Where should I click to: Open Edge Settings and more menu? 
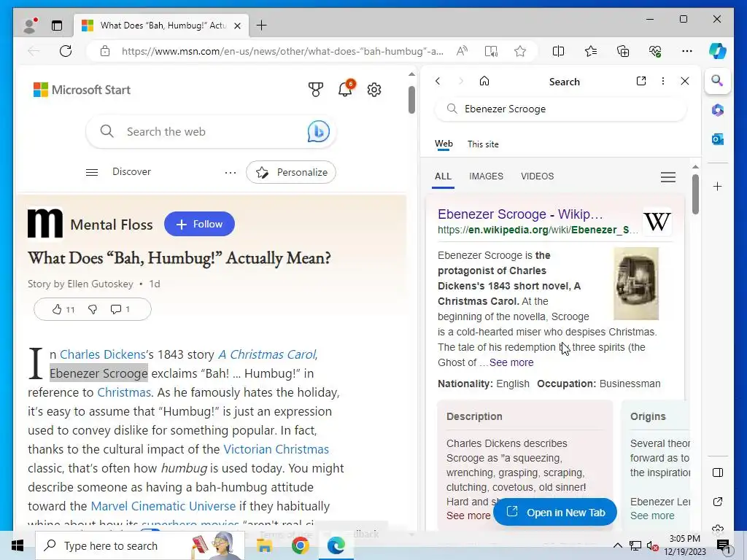click(687, 51)
